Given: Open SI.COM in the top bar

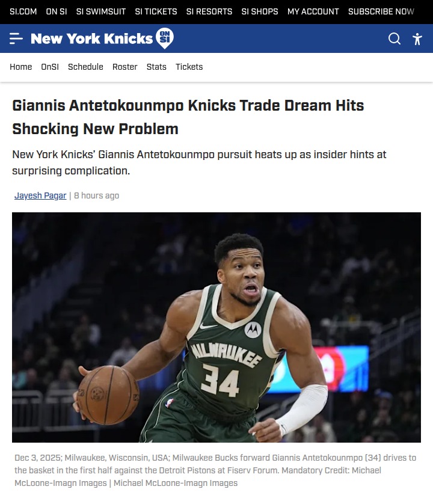Looking at the screenshot, I should 23,11.
